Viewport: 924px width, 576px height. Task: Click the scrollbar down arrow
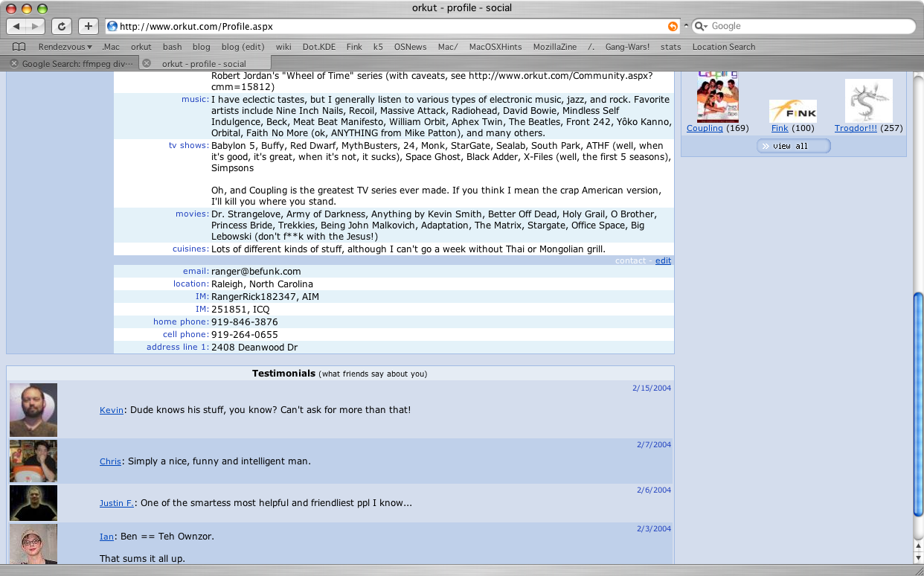(918, 557)
